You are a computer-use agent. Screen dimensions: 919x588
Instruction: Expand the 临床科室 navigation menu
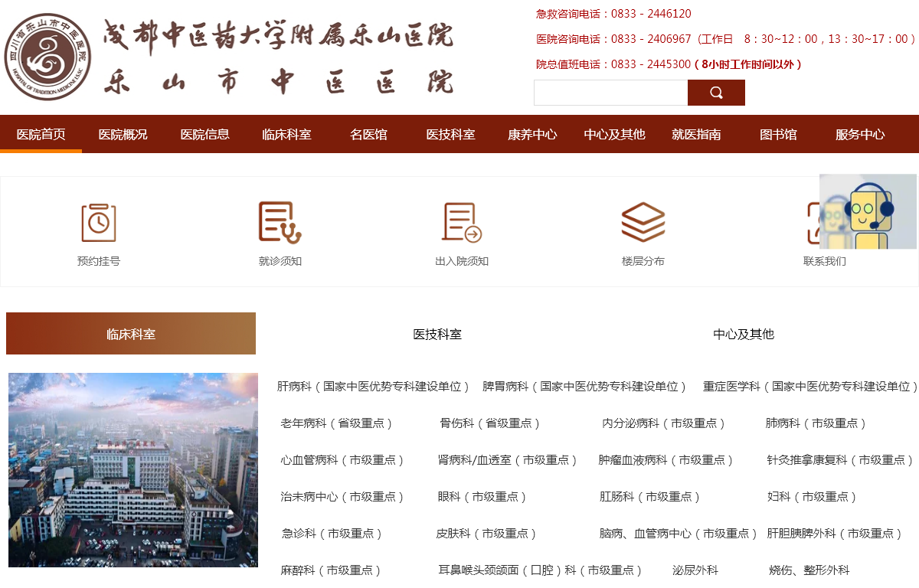coord(286,135)
